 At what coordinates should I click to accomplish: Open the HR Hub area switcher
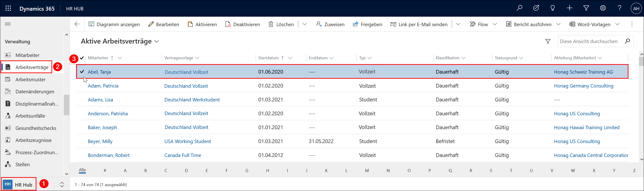19,185
